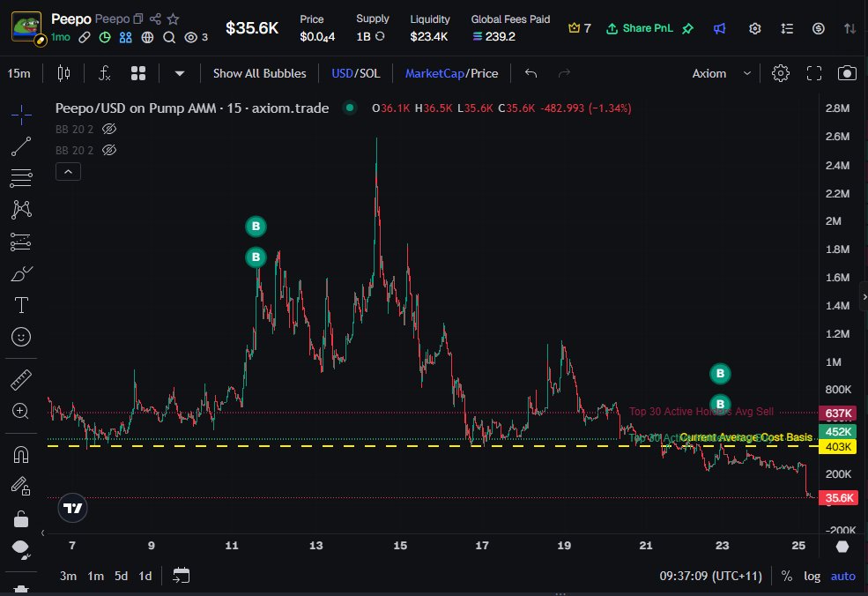Take a chart snapshot with camera icon

847,73
